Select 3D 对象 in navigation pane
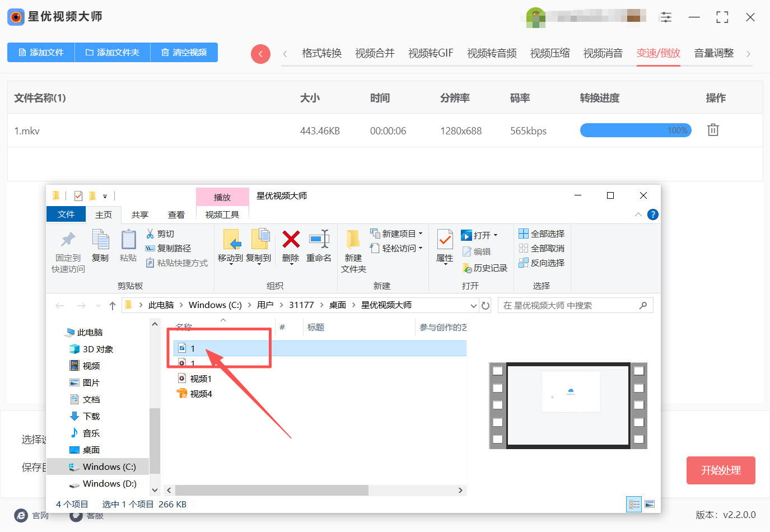This screenshot has width=770, height=532. (91, 349)
